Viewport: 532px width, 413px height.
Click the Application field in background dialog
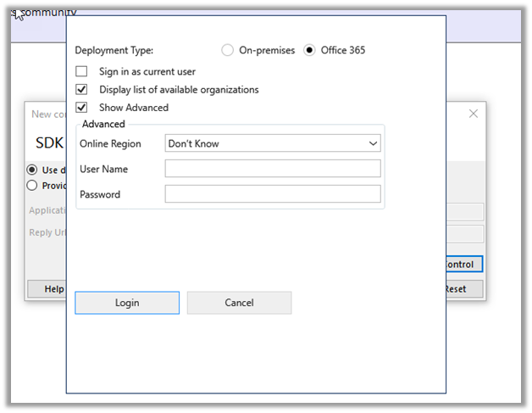pos(465,212)
